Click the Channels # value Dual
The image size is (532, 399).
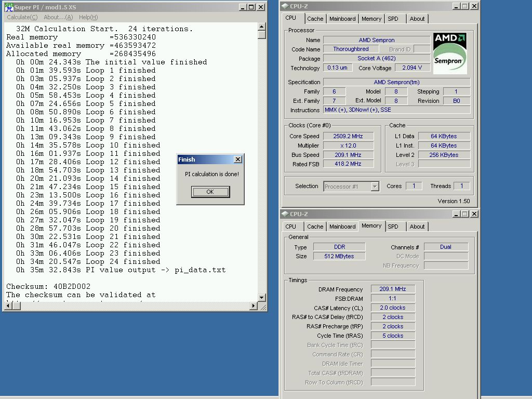click(446, 247)
